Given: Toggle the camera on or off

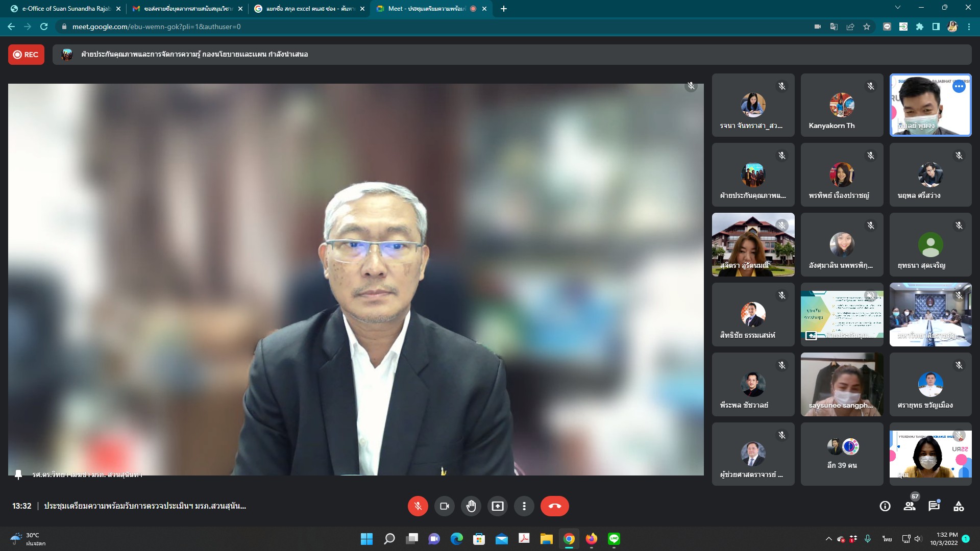Looking at the screenshot, I should click(444, 506).
